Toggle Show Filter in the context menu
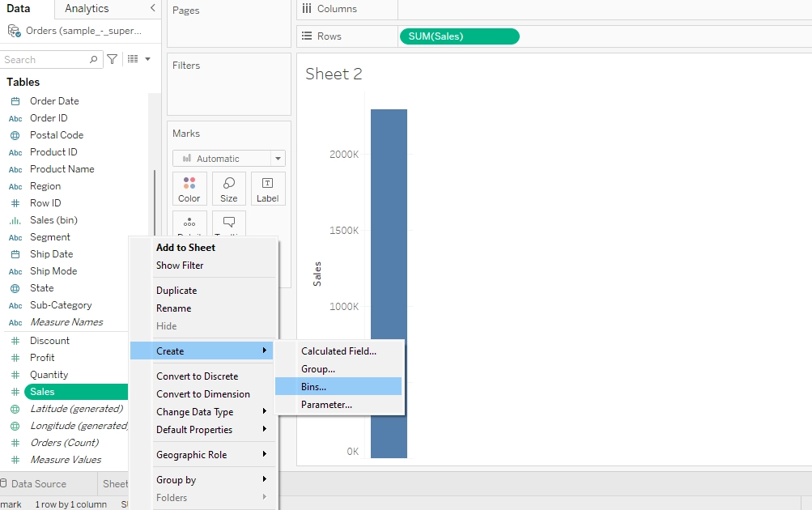 pos(180,265)
